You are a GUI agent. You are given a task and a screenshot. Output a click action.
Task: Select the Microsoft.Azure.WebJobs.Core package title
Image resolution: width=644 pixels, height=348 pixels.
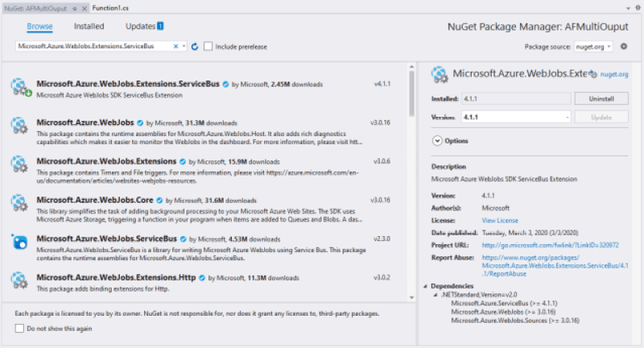(x=95, y=200)
